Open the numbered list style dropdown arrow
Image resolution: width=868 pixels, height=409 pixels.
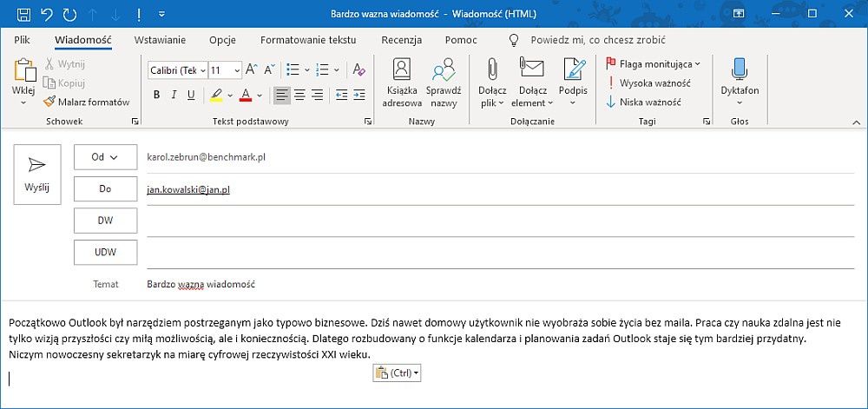tap(337, 70)
